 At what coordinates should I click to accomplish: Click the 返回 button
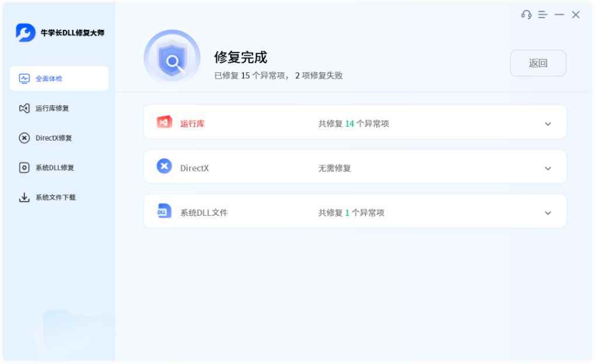[538, 63]
